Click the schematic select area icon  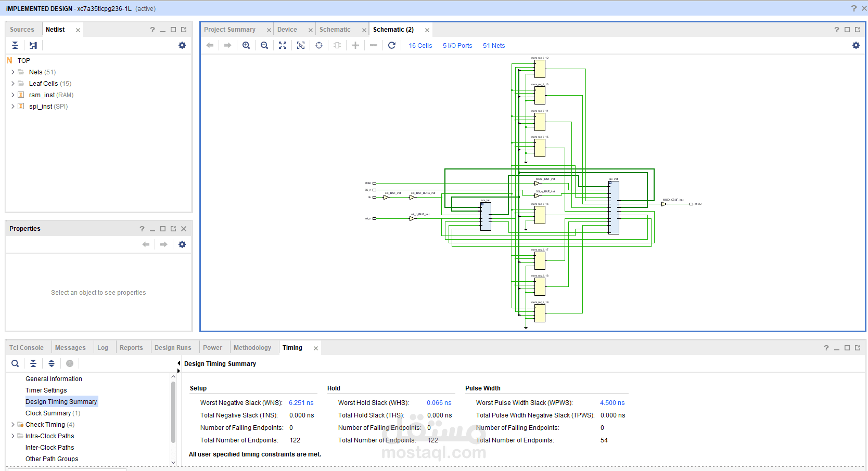coord(301,45)
